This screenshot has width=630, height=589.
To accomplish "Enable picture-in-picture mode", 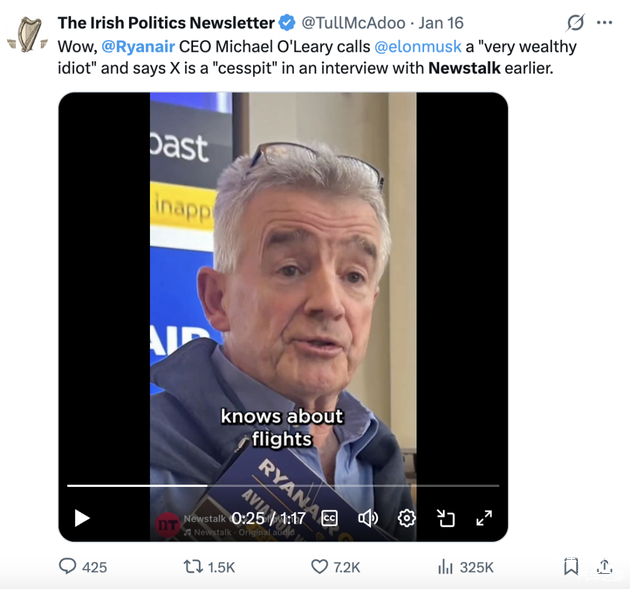I will [446, 517].
